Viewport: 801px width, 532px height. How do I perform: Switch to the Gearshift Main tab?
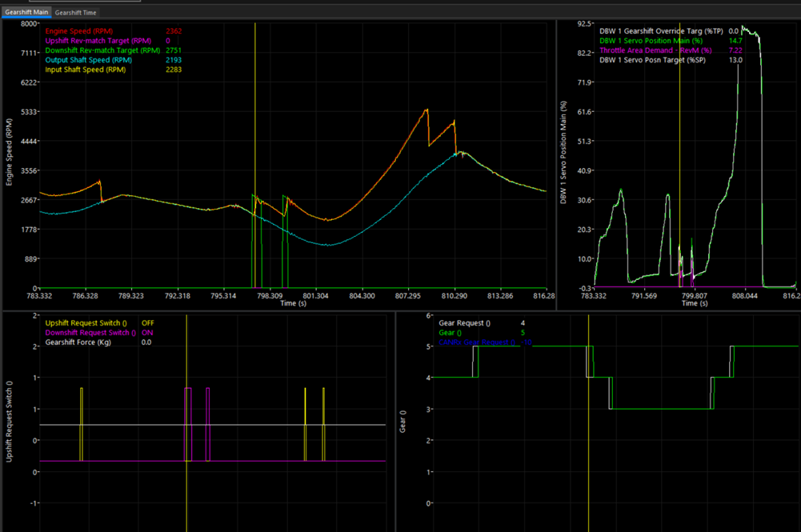click(26, 12)
